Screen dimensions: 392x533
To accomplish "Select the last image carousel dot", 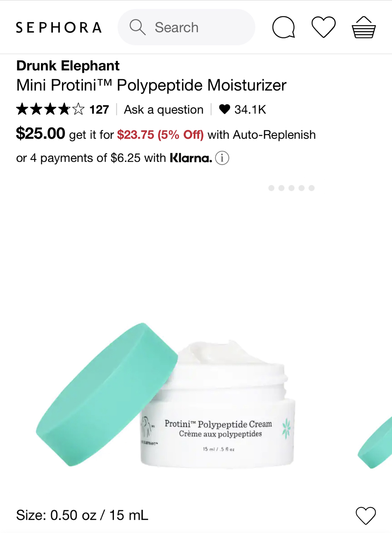I will [312, 188].
